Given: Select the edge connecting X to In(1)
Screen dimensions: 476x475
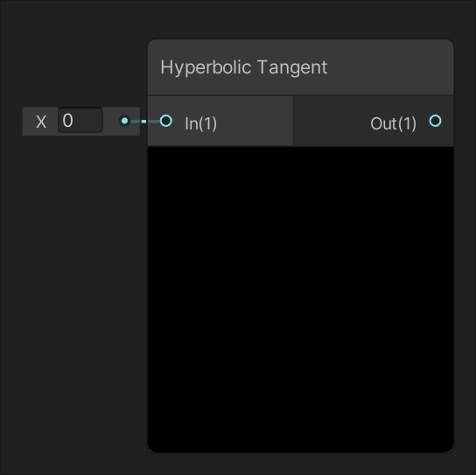Looking at the screenshot, I should pyautogui.click(x=144, y=122).
